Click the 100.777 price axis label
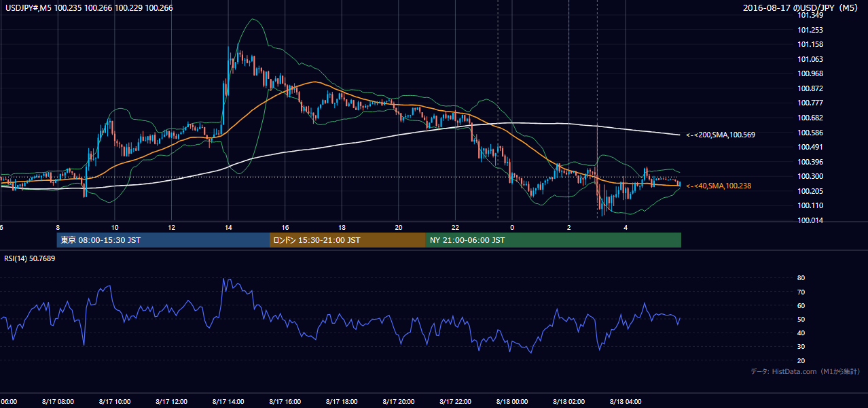This screenshot has height=408, width=868. tap(810, 103)
